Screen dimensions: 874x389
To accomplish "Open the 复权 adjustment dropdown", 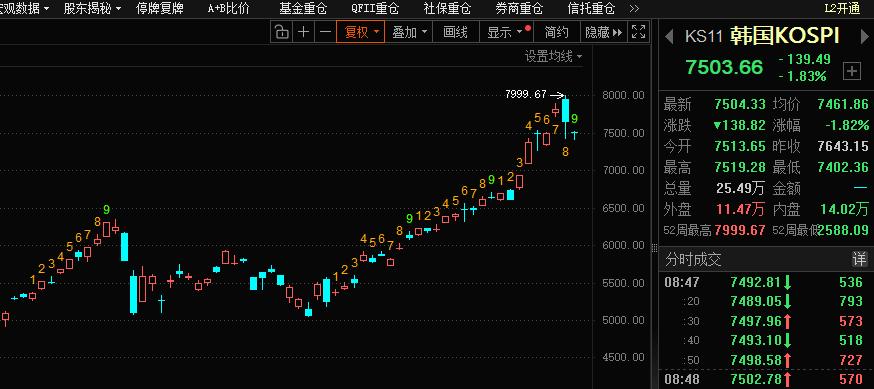I will (360, 32).
